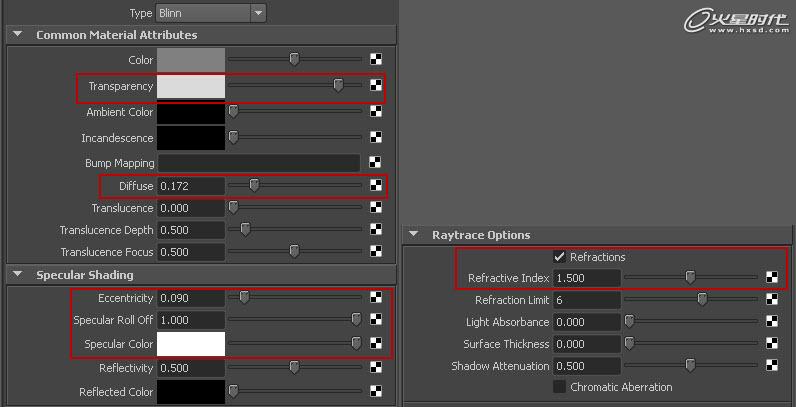The height and width of the screenshot is (407, 796).
Task: Click the gray Color swatch
Action: 191,60
